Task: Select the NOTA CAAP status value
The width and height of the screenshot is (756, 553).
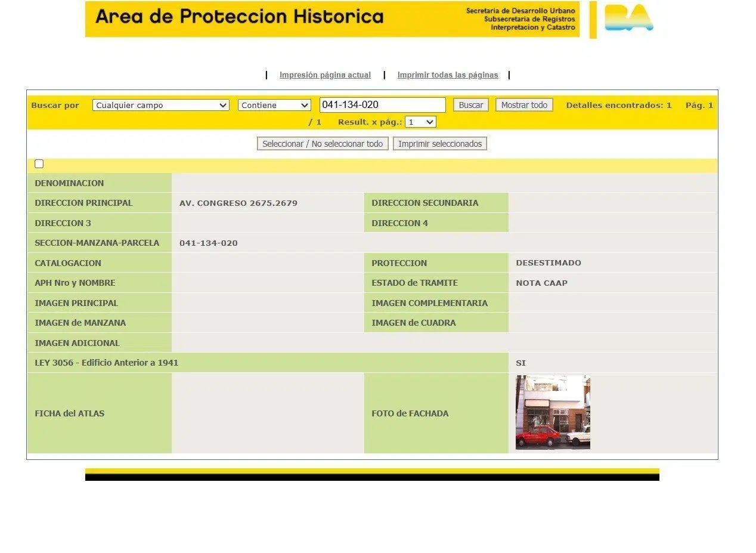Action: coord(542,283)
